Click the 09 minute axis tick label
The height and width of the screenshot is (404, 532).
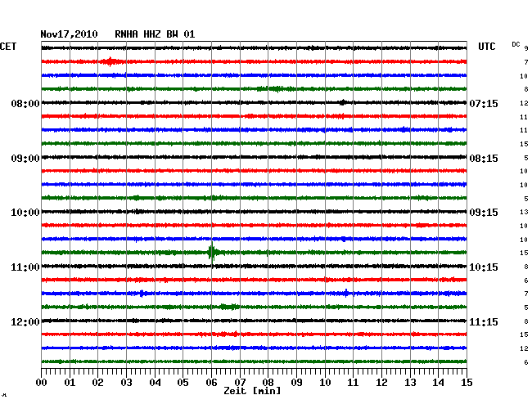click(x=296, y=383)
